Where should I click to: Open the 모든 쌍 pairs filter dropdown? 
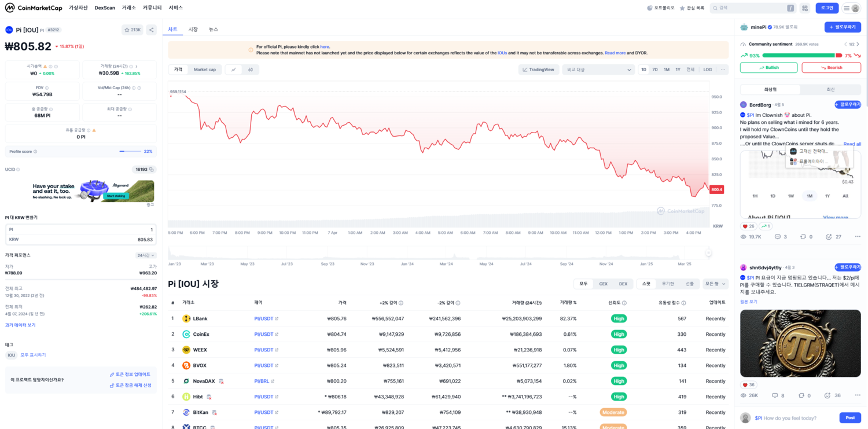[715, 284]
